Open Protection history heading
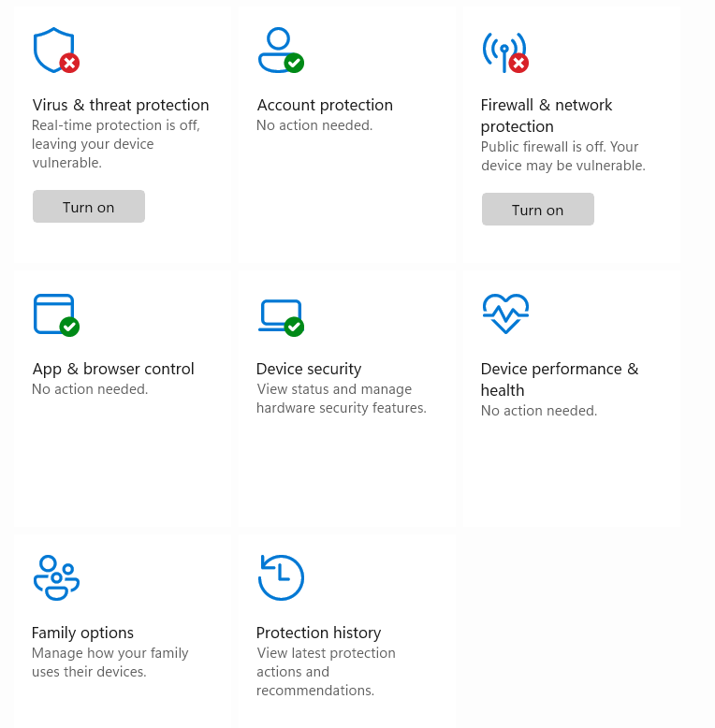The image size is (715, 728). [318, 633]
